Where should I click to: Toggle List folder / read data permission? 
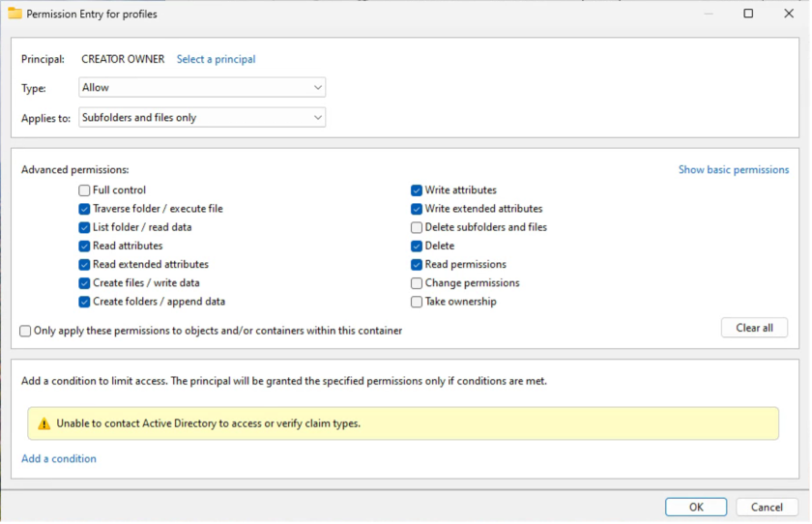[x=85, y=227]
